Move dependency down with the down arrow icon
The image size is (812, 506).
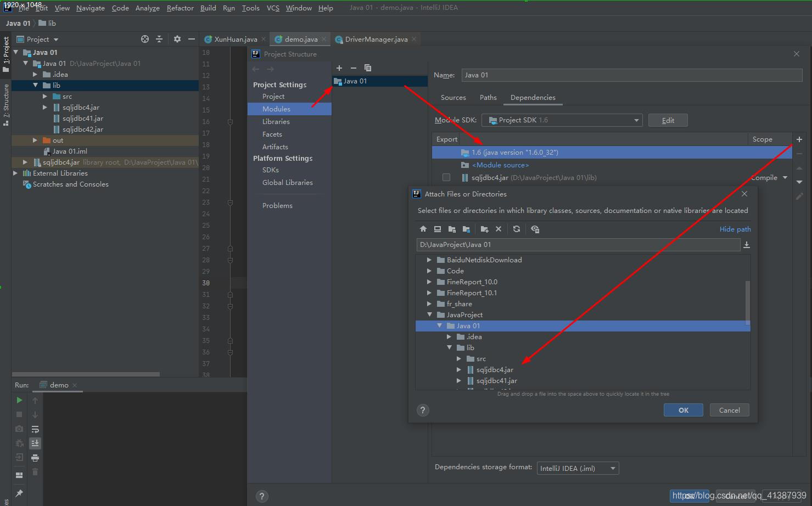[799, 182]
